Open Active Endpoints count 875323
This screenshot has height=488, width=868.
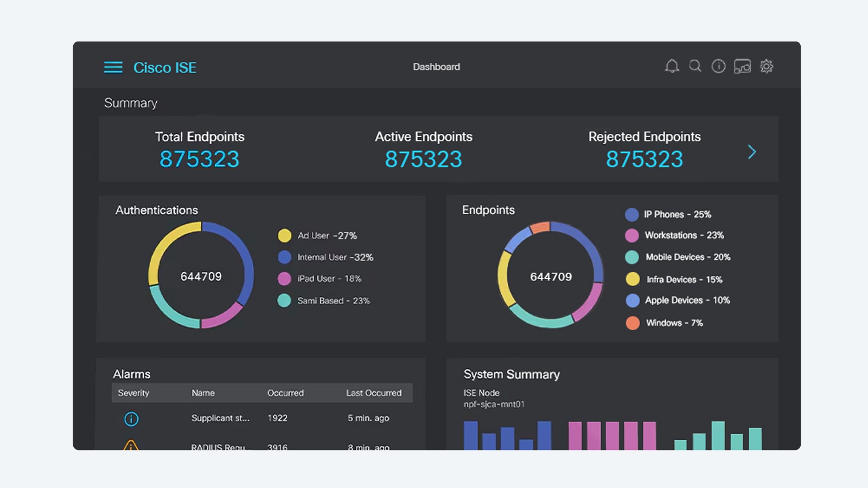(423, 159)
